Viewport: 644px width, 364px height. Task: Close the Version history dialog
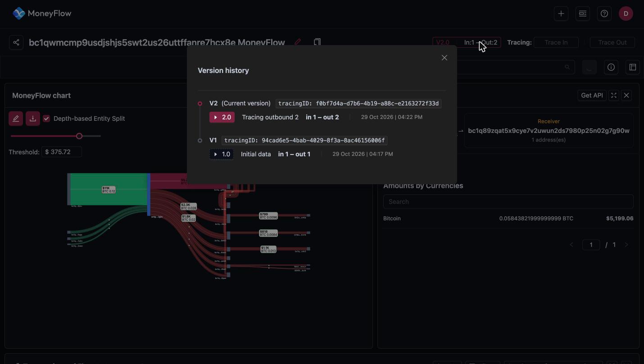444,58
